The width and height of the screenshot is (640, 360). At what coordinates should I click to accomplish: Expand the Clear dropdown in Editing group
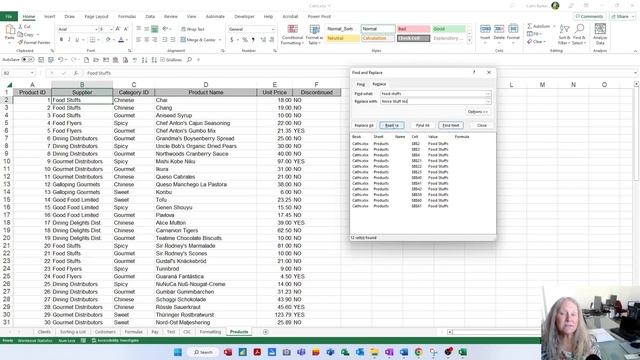click(544, 42)
